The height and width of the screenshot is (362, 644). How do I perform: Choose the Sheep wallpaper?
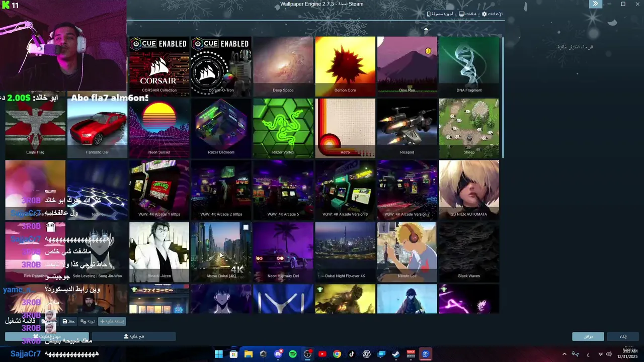coord(469,128)
